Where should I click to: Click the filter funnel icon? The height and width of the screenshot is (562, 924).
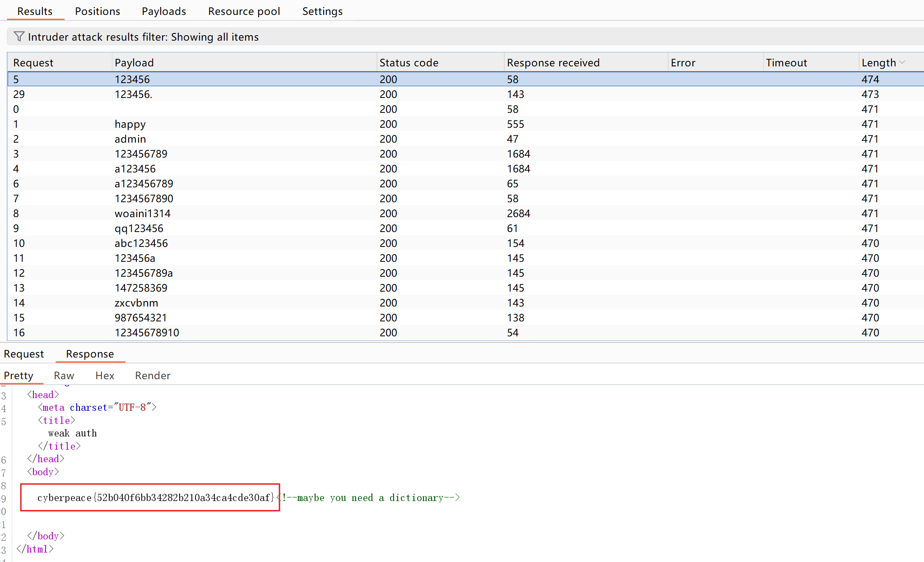(x=19, y=37)
